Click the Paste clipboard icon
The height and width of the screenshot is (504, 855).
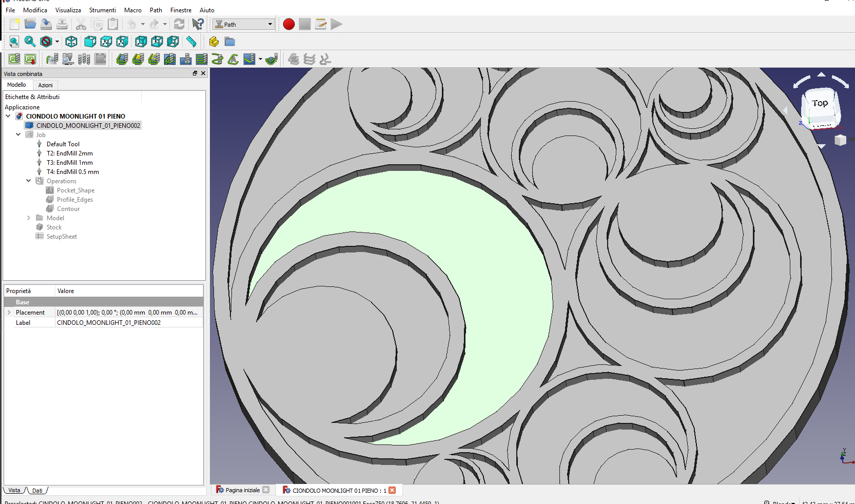pyautogui.click(x=113, y=24)
